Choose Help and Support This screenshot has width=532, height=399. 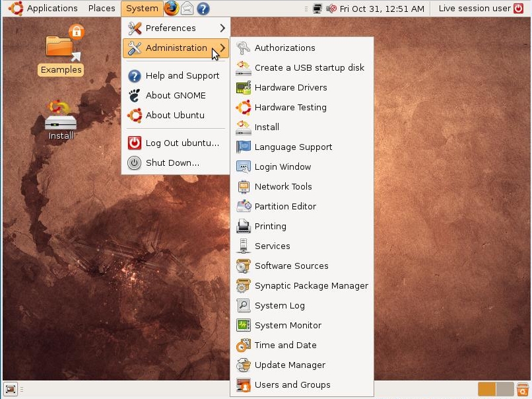(x=176, y=76)
